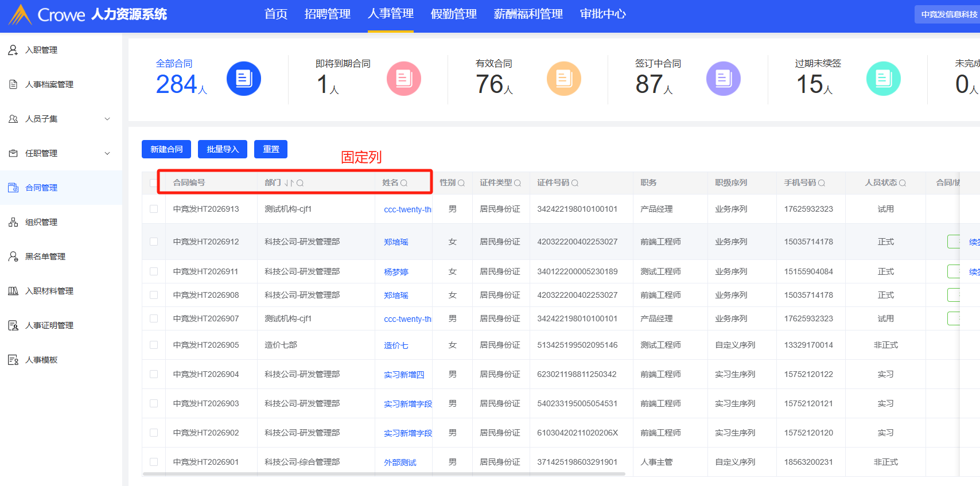Expand the 人员子集 sidebar menu
The width and height of the screenshot is (980, 486).
tap(107, 119)
